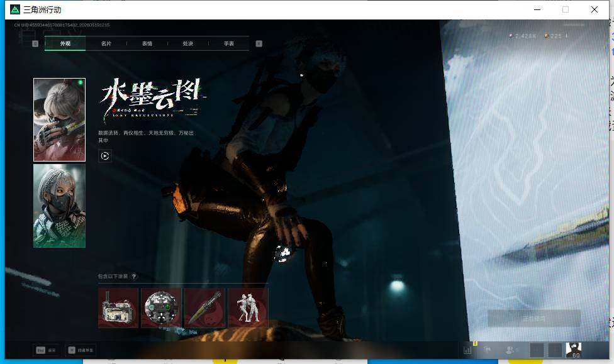Viewport: 614px width, 364px height.
Task: Play the skin preview video
Action: 105,156
